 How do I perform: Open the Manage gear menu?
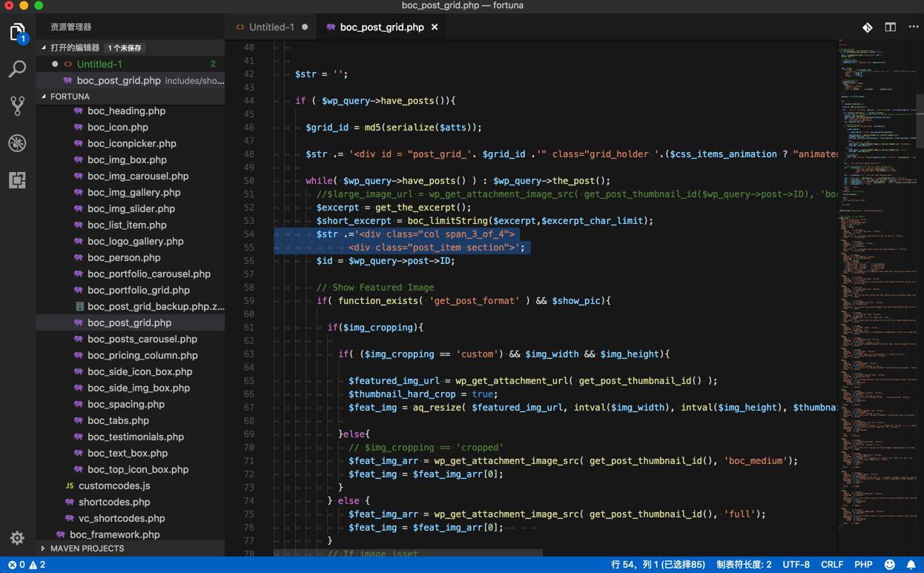pyautogui.click(x=18, y=538)
